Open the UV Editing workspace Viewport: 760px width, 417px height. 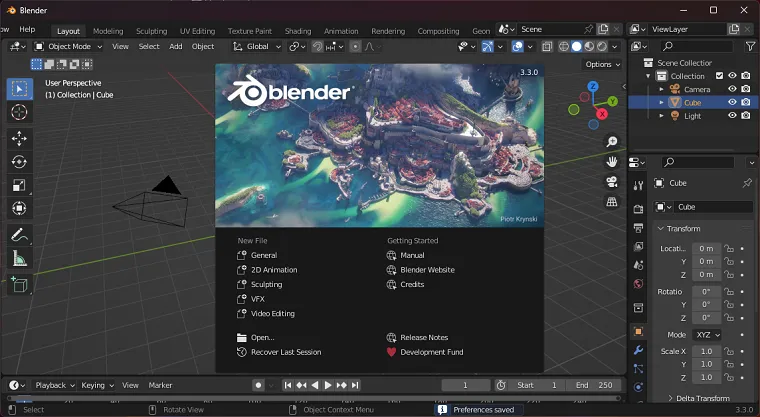tap(197, 31)
